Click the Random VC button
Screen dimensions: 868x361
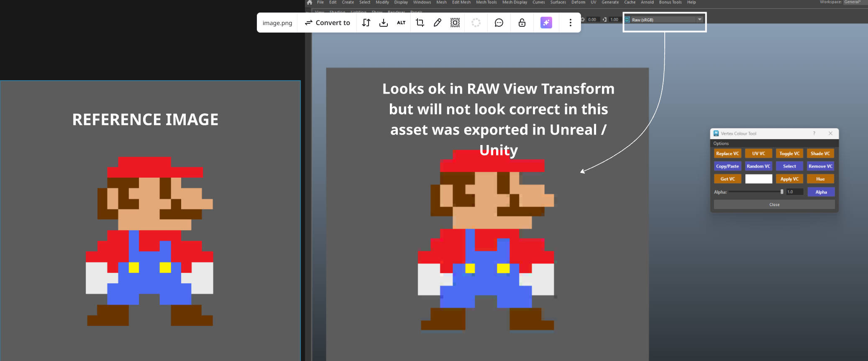(759, 166)
